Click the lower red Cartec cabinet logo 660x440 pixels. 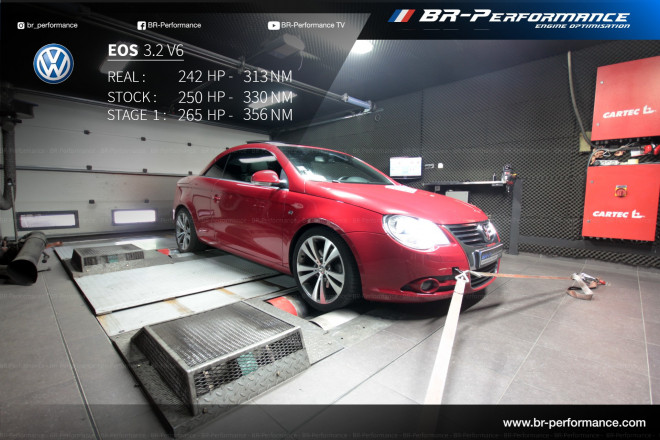pyautogui.click(x=622, y=213)
